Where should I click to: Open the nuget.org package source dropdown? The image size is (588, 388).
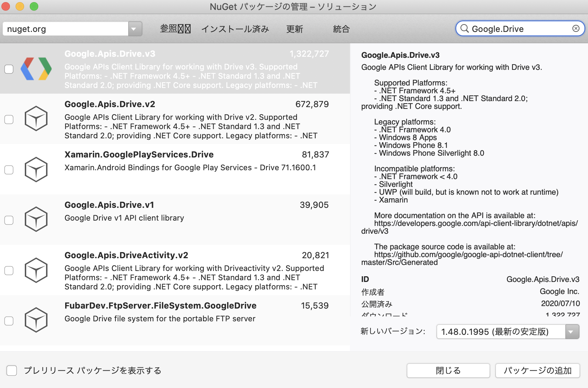[x=135, y=29]
